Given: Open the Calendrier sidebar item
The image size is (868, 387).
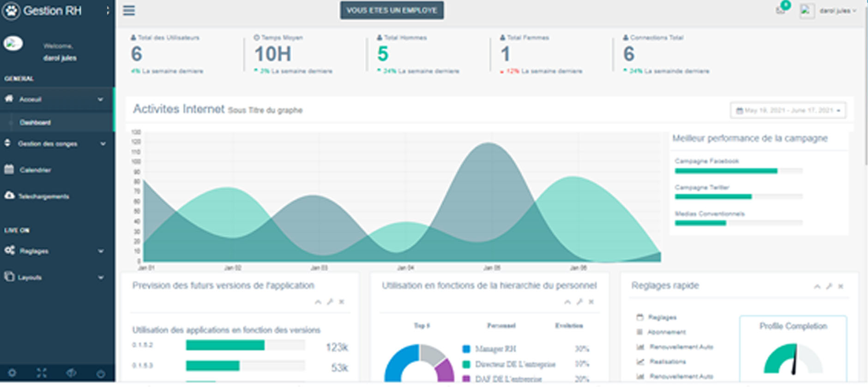Looking at the screenshot, I should [x=35, y=170].
